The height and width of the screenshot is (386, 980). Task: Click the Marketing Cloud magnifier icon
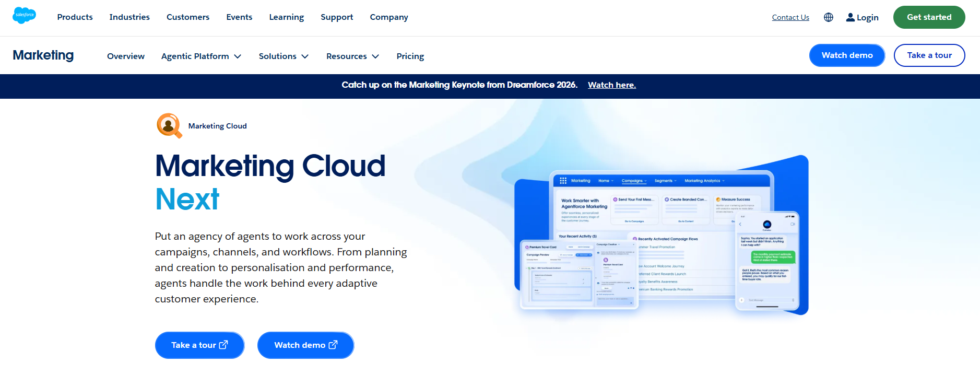point(169,126)
